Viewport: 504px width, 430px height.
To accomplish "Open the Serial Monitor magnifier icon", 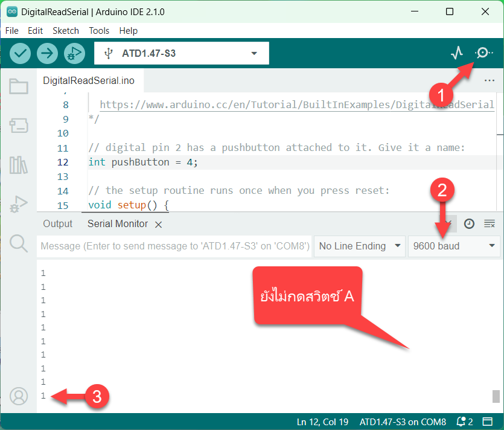I will [483, 53].
